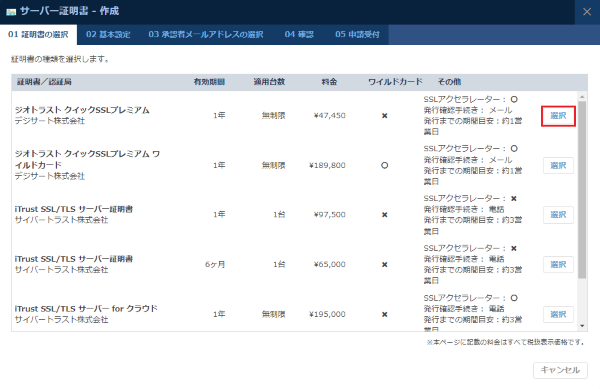Click the ¥189,800 price cell

[x=327, y=165]
